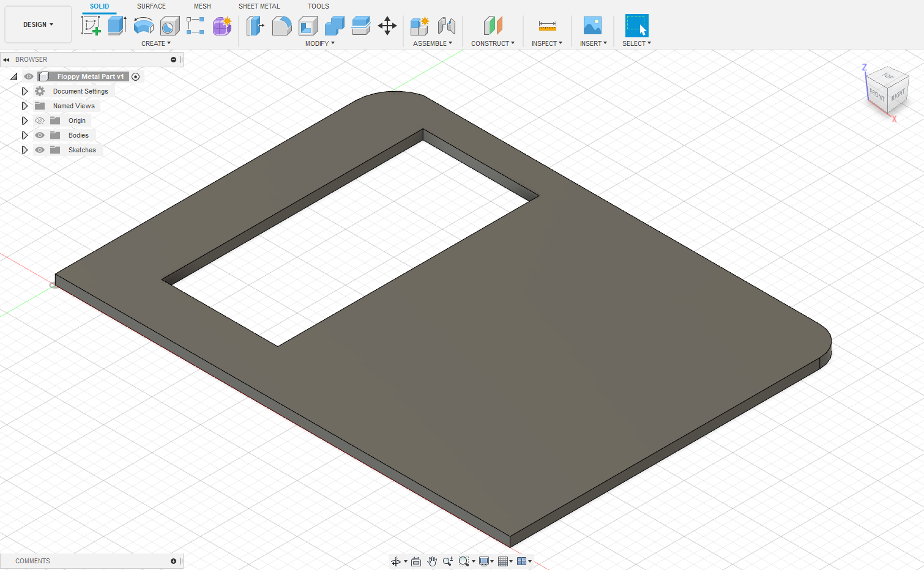Viewport: 924px width, 570px height.
Task: Select the Offset Face tool
Action: click(x=361, y=26)
